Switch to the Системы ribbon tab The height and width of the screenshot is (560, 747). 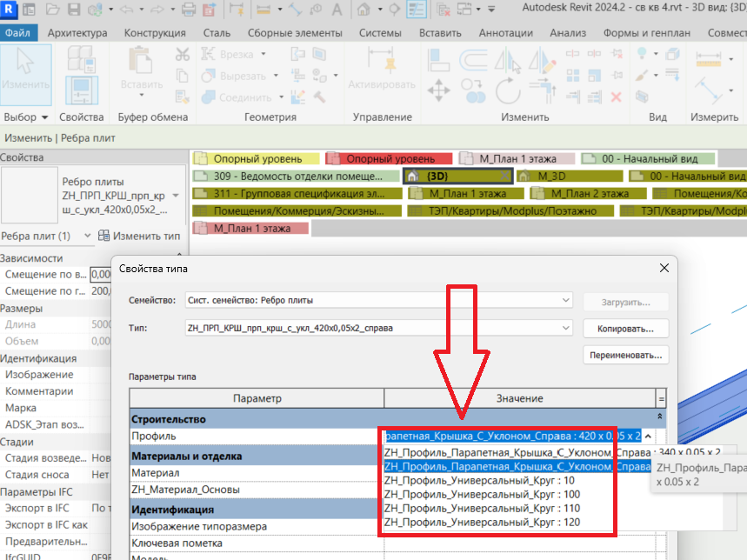380,33
